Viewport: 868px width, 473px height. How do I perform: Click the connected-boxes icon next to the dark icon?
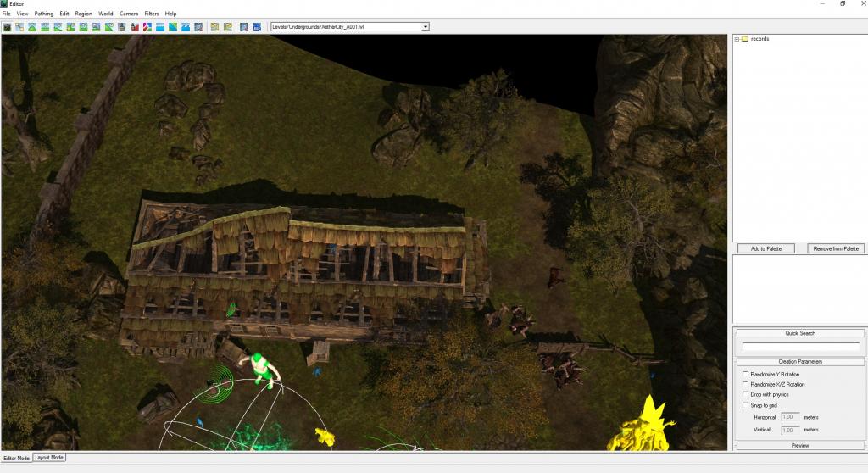click(x=19, y=26)
